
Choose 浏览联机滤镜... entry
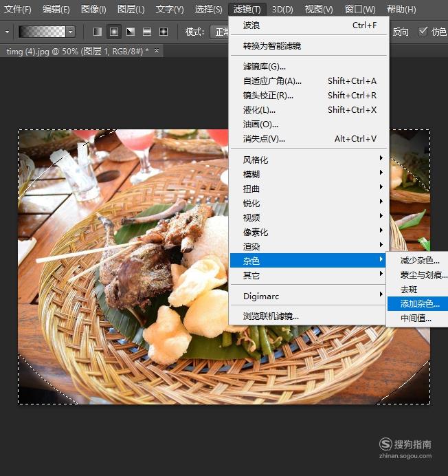[x=309, y=316]
